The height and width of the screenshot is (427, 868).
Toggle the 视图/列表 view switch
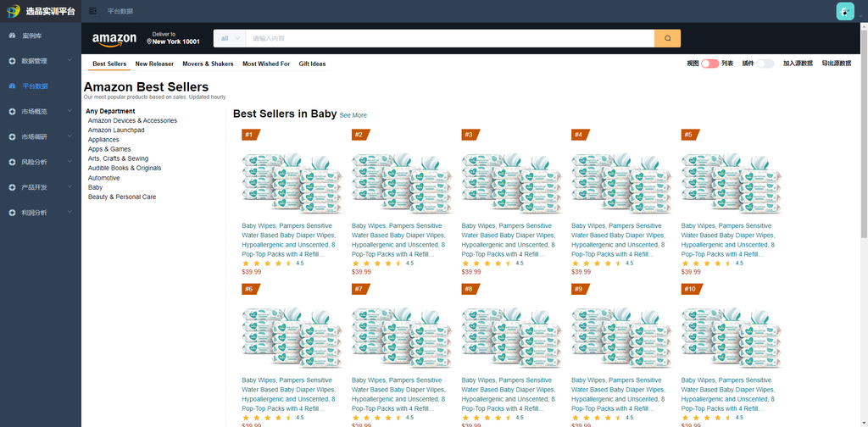coord(709,64)
